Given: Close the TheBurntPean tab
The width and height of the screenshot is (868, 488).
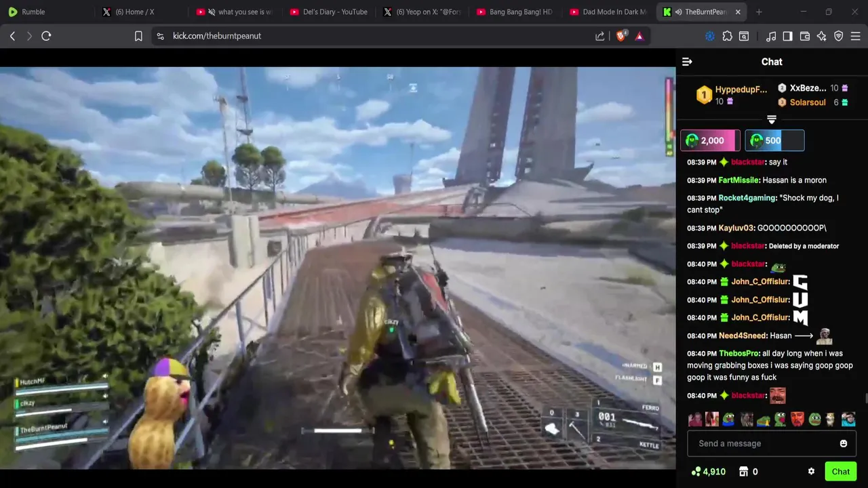Looking at the screenshot, I should tap(738, 12).
